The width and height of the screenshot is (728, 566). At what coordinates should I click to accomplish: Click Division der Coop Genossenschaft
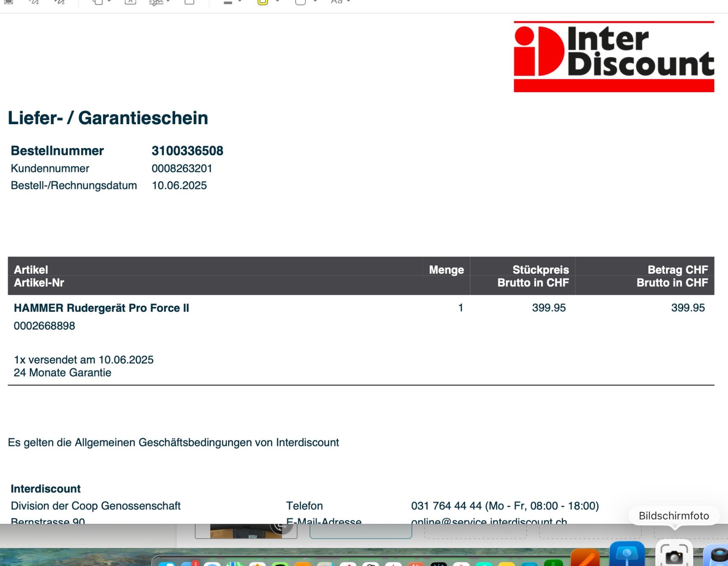tap(96, 506)
